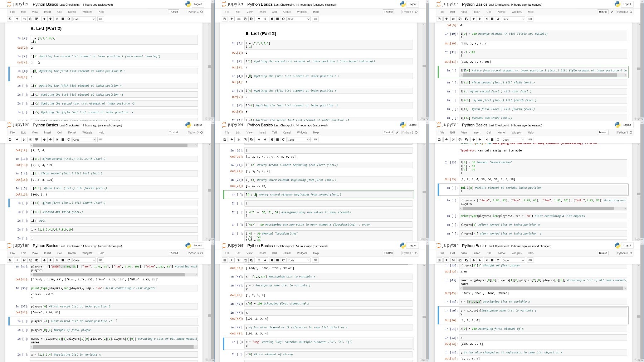The height and width of the screenshot is (362, 644).
Task: Click horizontal scrollbar under the l[1:4] slice cell
Action: point(540,75)
